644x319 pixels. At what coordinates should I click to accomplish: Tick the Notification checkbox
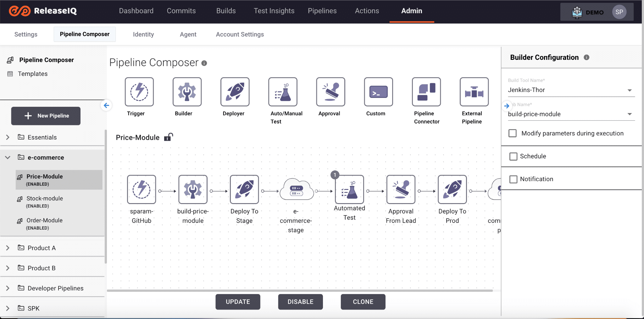tap(513, 179)
